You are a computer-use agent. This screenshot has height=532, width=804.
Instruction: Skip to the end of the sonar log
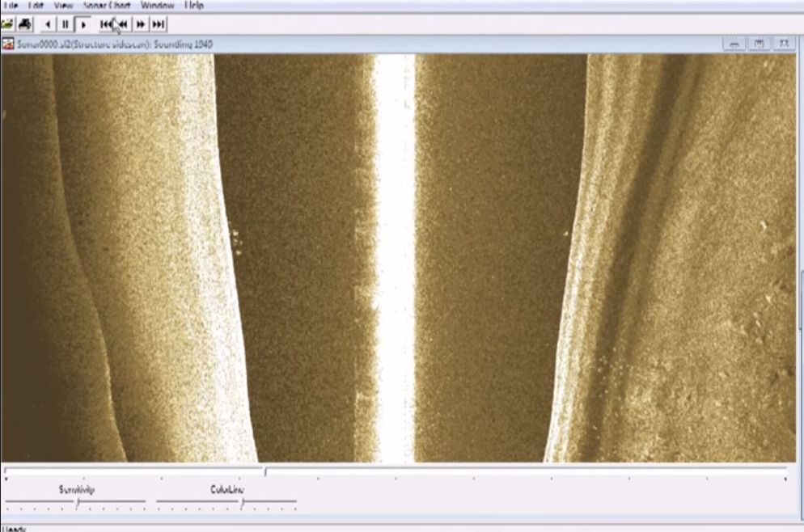point(159,24)
